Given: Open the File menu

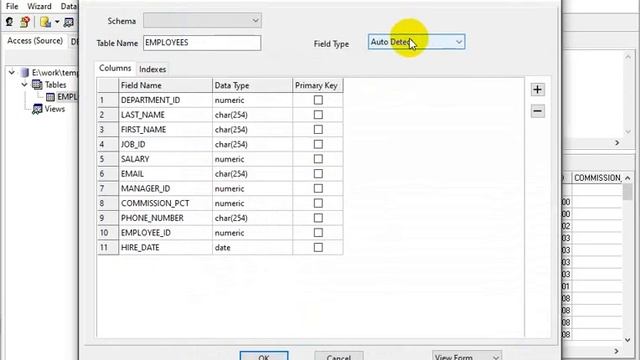Looking at the screenshot, I should coord(12,6).
